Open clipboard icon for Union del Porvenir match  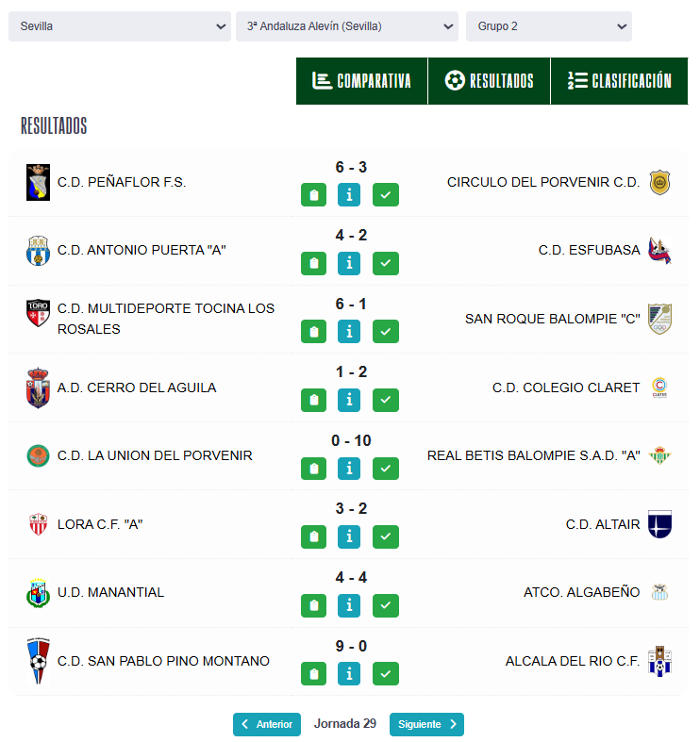[313, 469]
